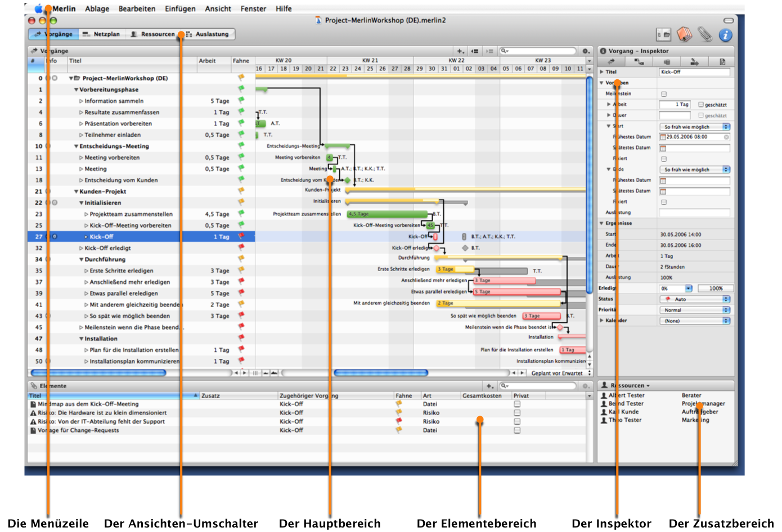This screenshot has height=532, width=782.
Task: Click the paperclip elements icon in toolbar
Action: click(705, 34)
